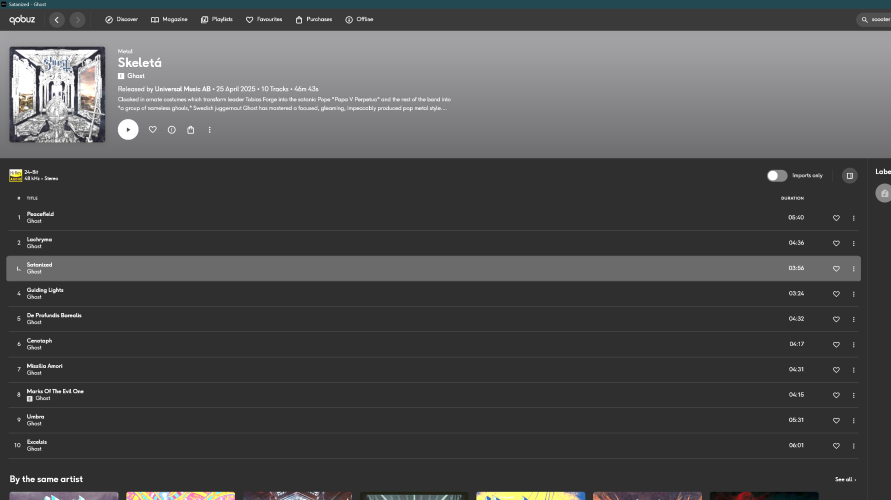Toggle the Imports only switch
Image resolution: width=891 pixels, height=500 pixels.
[777, 176]
